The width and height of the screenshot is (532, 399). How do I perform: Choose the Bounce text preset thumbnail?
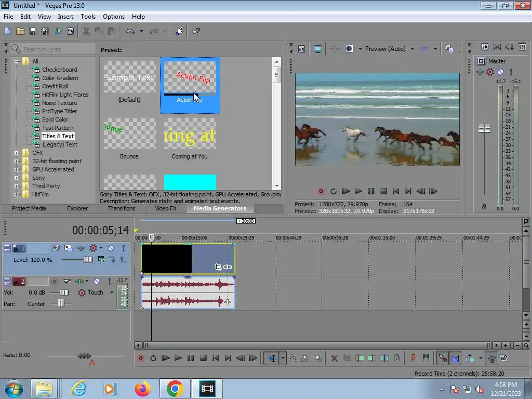[x=129, y=133]
